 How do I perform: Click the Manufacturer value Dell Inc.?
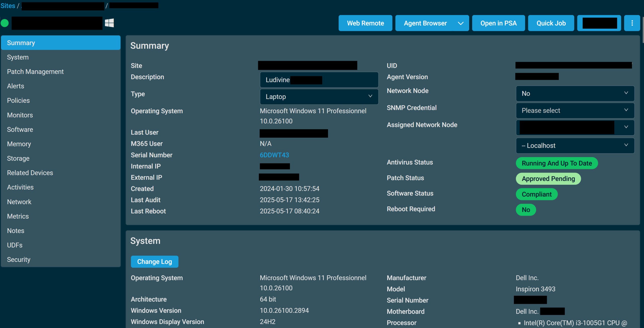tap(527, 278)
